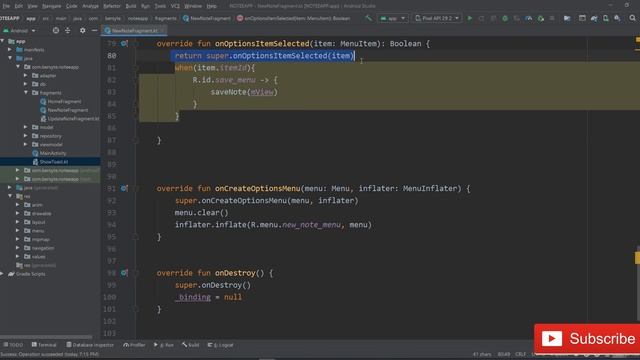Open Search Everywhere magnifier icon
The height and width of the screenshot is (360, 640).
tap(632, 18)
